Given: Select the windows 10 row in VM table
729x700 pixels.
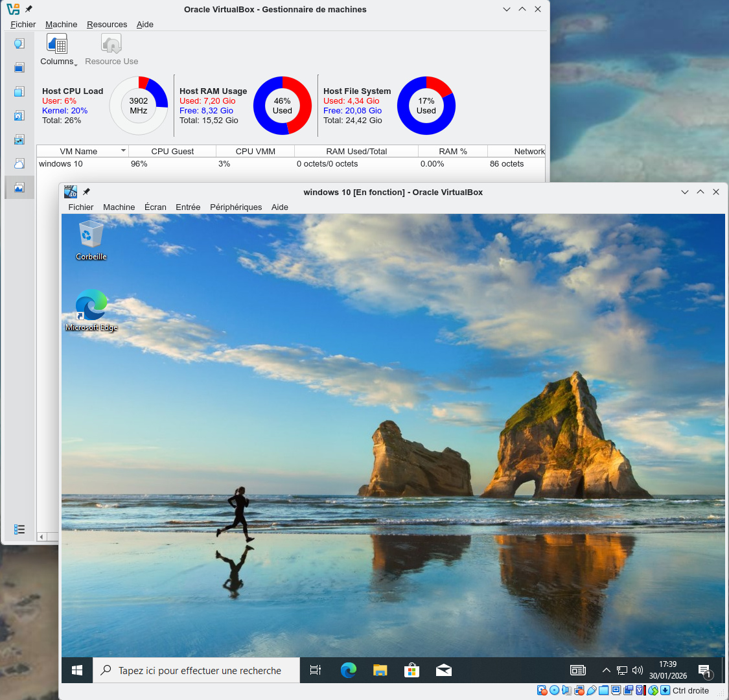Looking at the screenshot, I should [61, 164].
